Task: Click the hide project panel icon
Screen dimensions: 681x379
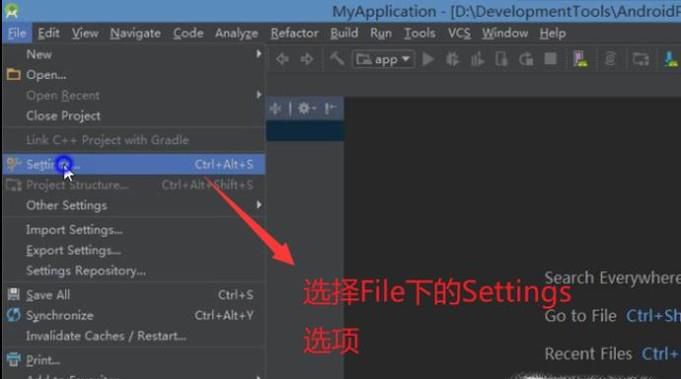Action: tap(330, 108)
